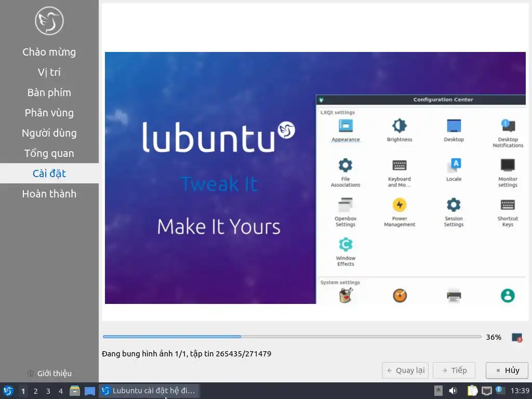Cancel the installation with Hủy
Screen dimensions: 532x399
pos(507,370)
